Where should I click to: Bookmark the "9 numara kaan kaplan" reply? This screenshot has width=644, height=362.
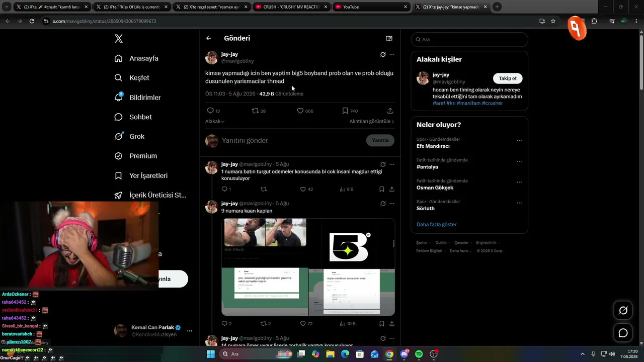coord(382,323)
